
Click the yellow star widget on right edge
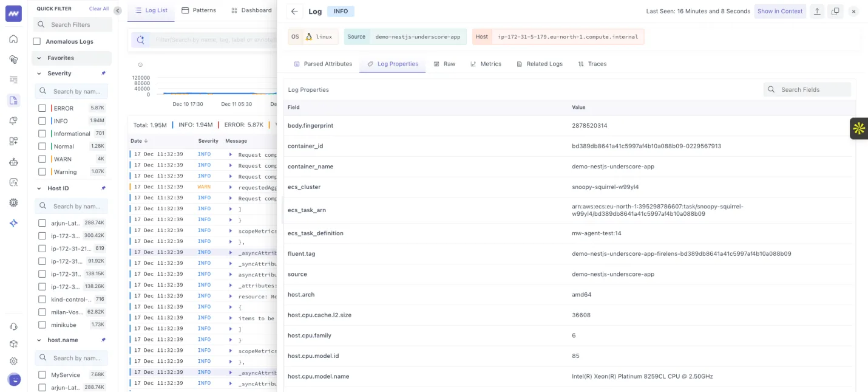(x=858, y=128)
